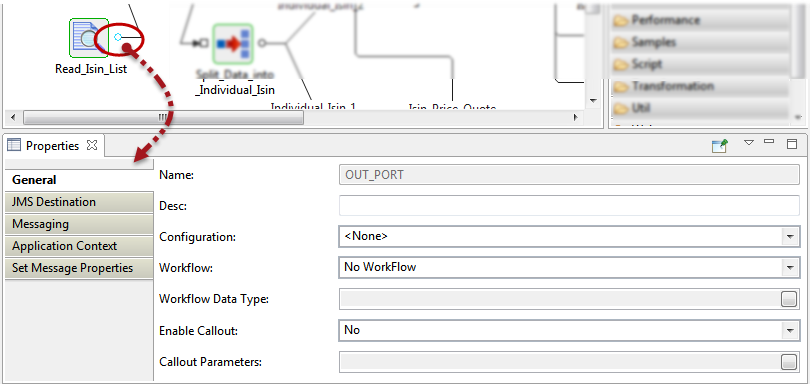Open the Application Context tab
Image resolution: width=810 pixels, height=384 pixels.
[x=79, y=246]
